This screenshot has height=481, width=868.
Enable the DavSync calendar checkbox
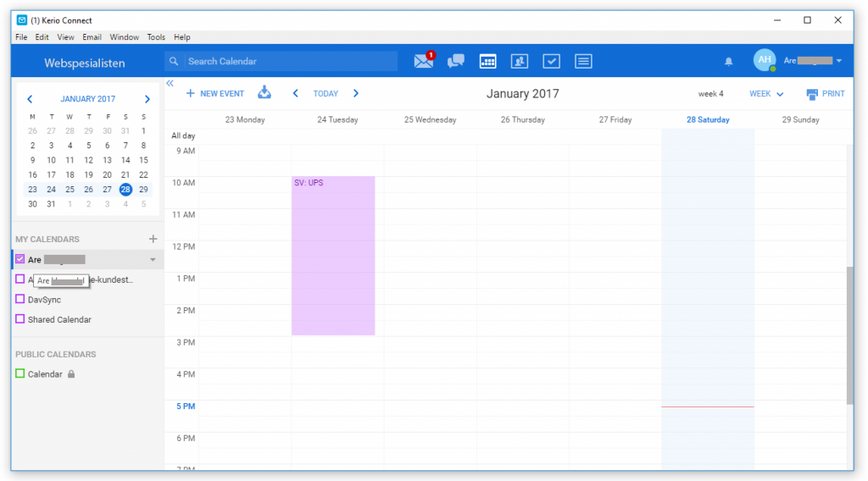tap(20, 300)
